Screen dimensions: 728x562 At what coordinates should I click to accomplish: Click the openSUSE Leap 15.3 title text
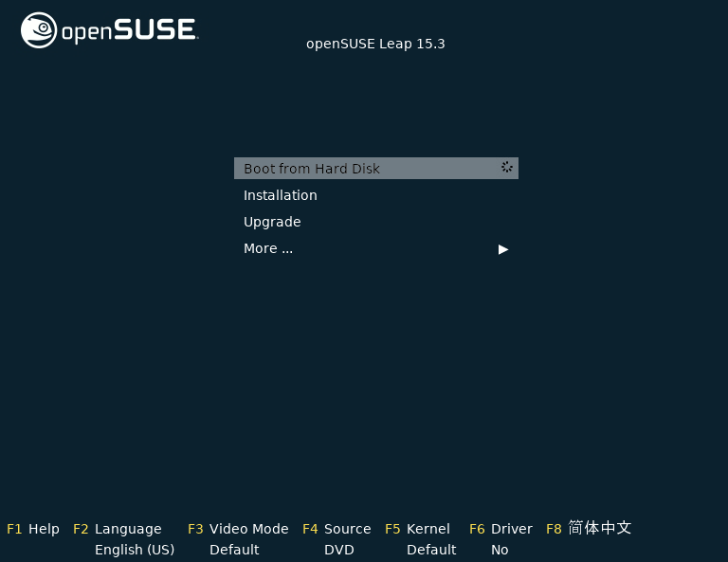375,45
